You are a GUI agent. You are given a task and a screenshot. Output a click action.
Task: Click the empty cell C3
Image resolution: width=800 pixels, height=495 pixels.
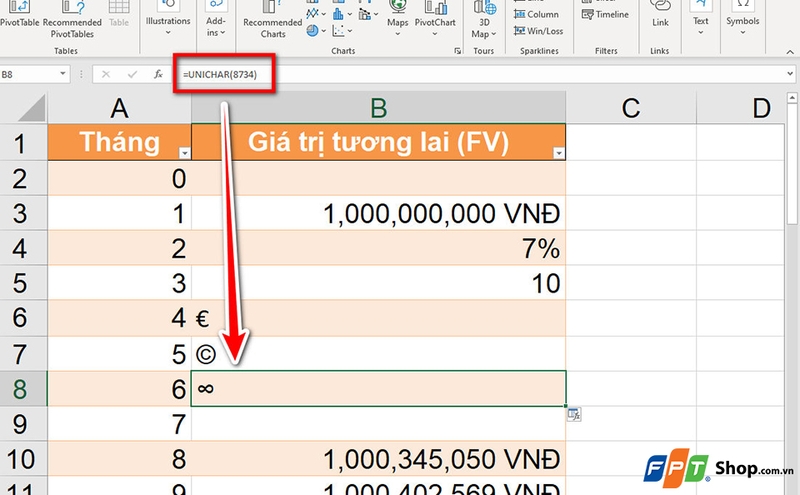coord(631,213)
